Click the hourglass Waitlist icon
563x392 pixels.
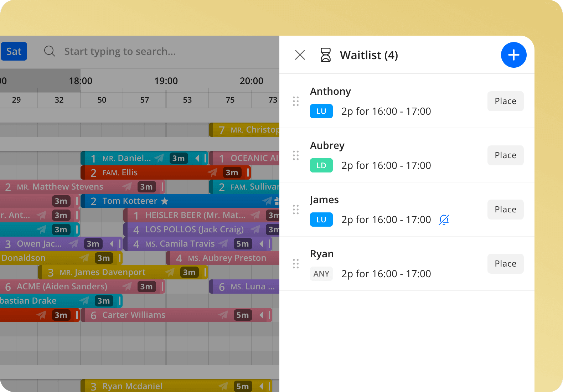point(325,55)
